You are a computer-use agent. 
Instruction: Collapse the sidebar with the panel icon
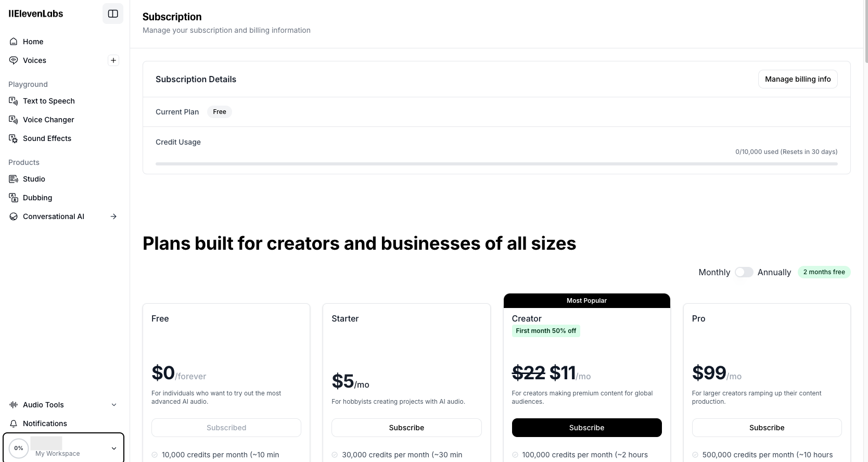(113, 14)
